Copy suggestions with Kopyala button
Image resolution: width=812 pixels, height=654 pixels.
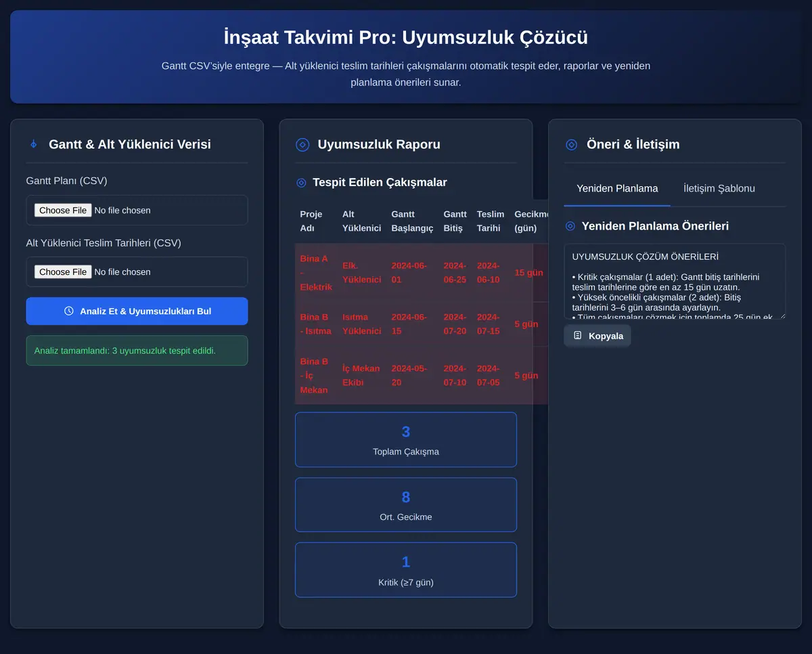point(597,335)
